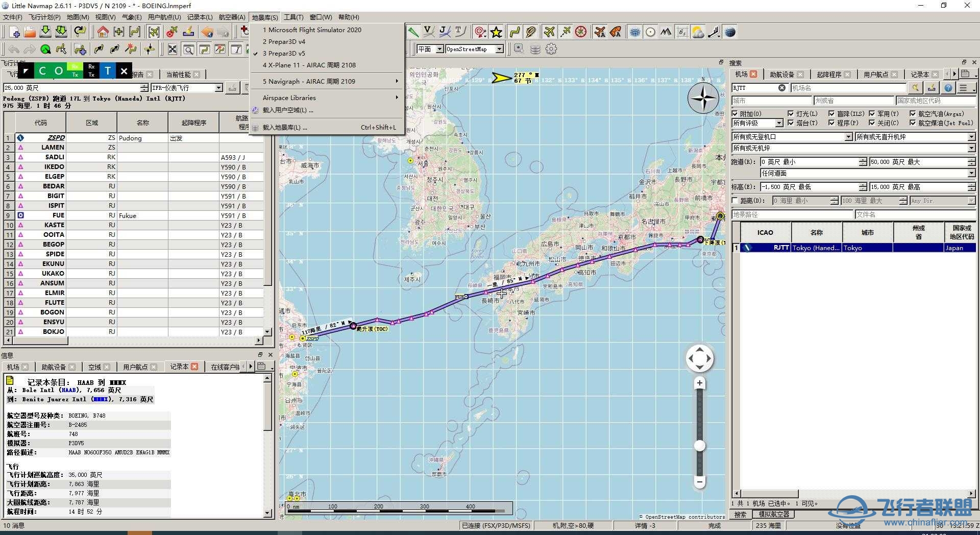Open the 所有或无登机口 gates dropdown
Image resolution: width=980 pixels, height=535 pixels.
coord(792,137)
